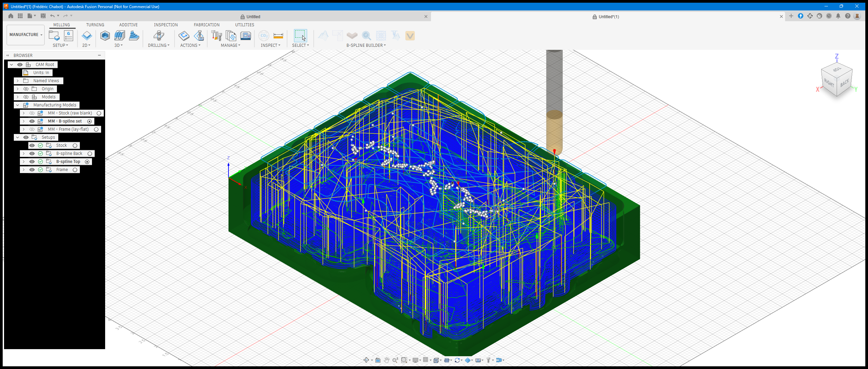
Task: Click the Home icon
Action: [11, 16]
